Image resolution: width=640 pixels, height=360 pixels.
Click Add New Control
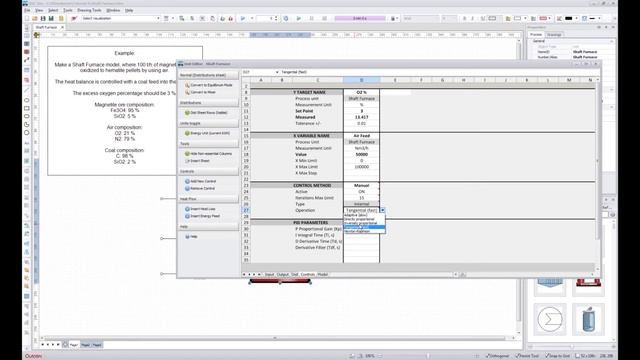(200, 181)
